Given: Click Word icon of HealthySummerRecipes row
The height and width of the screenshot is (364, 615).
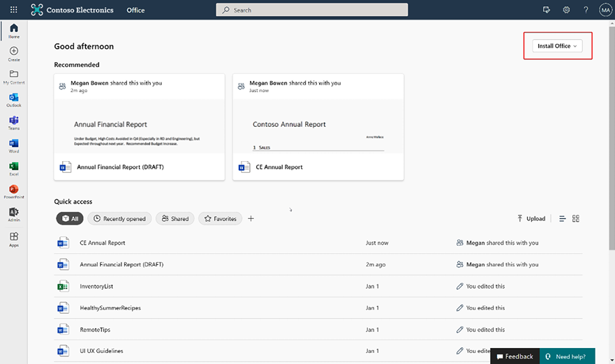Looking at the screenshot, I should point(63,308).
